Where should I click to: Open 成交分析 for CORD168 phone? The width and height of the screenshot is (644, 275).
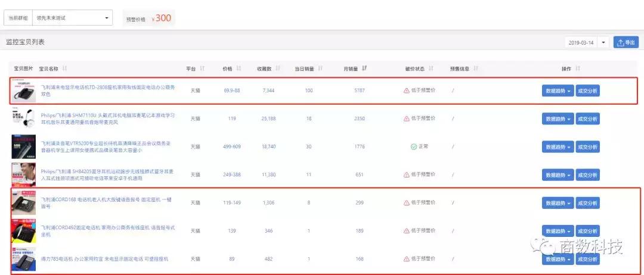[x=587, y=203]
